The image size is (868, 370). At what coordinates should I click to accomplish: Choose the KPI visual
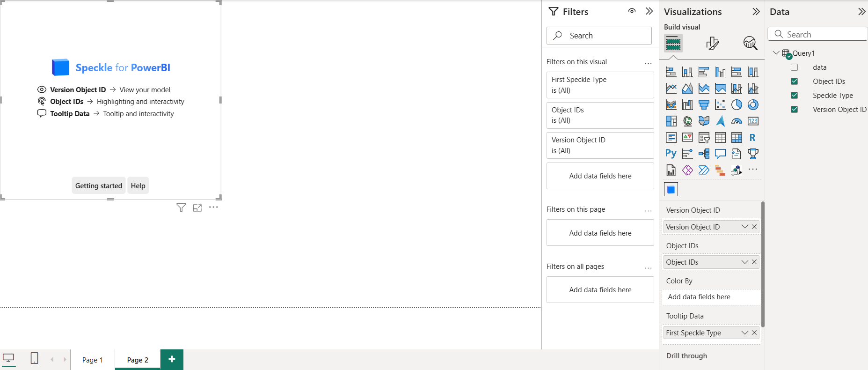coord(687,138)
